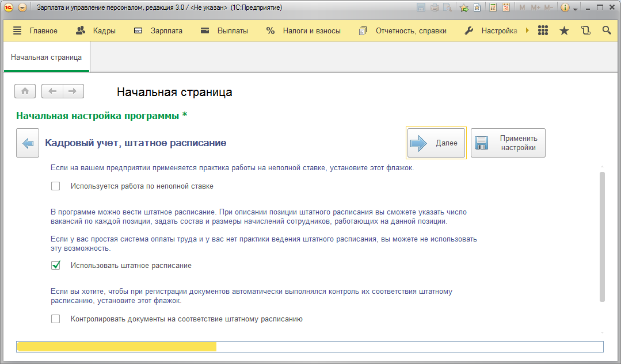Open the History scroll icon
This screenshot has height=364, width=621.
pyautogui.click(x=586, y=30)
